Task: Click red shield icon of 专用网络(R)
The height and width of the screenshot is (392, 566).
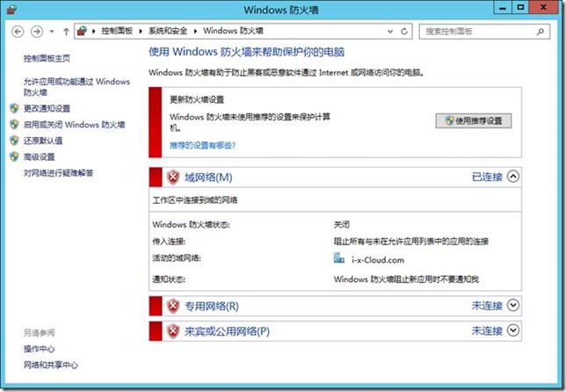Action: coord(173,306)
